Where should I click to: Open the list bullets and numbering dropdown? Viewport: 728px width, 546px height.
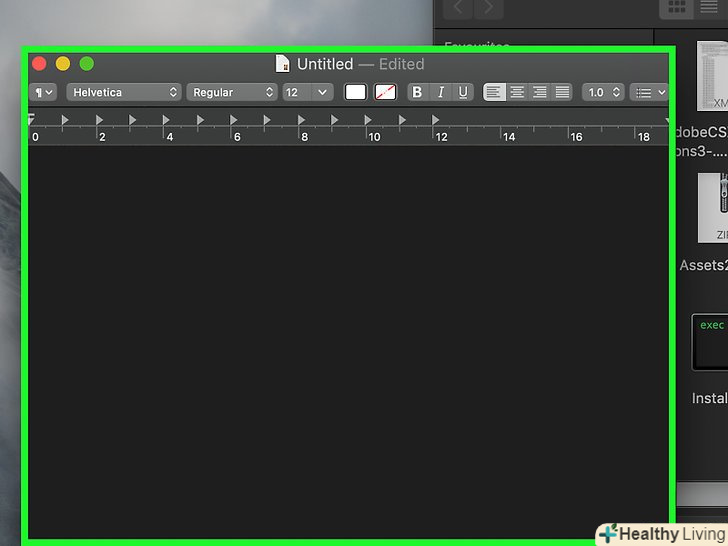tap(650, 92)
